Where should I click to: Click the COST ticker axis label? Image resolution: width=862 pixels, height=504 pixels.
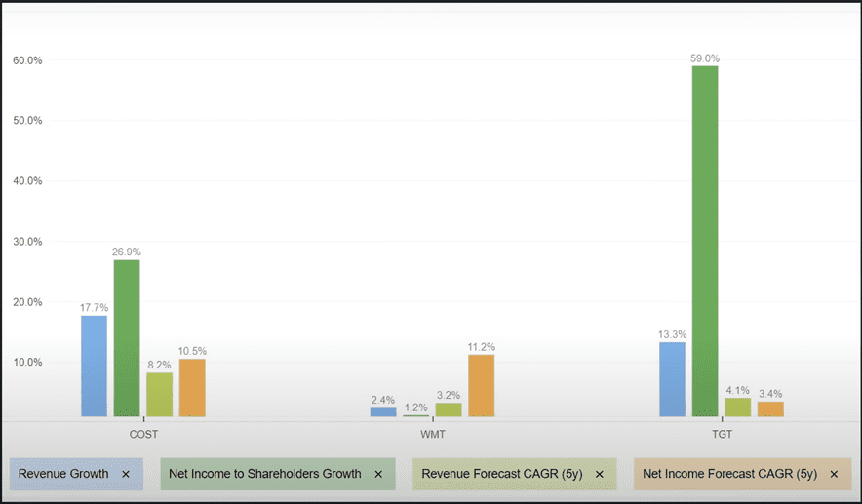[x=143, y=434]
